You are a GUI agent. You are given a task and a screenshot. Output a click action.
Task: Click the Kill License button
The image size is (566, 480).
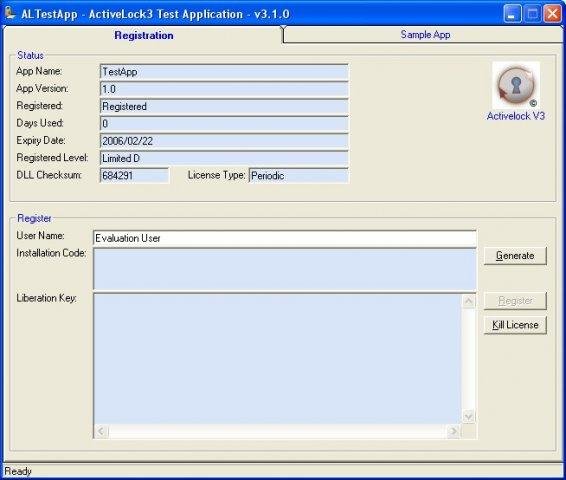coord(515,325)
